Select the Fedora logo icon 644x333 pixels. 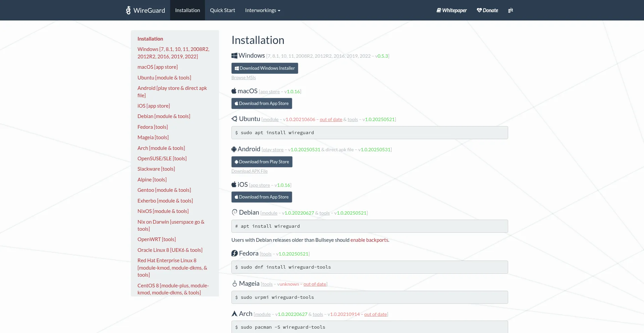point(234,253)
